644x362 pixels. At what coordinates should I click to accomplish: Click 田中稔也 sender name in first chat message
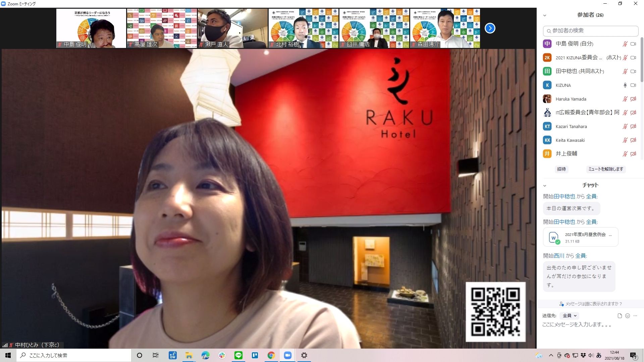[564, 196]
